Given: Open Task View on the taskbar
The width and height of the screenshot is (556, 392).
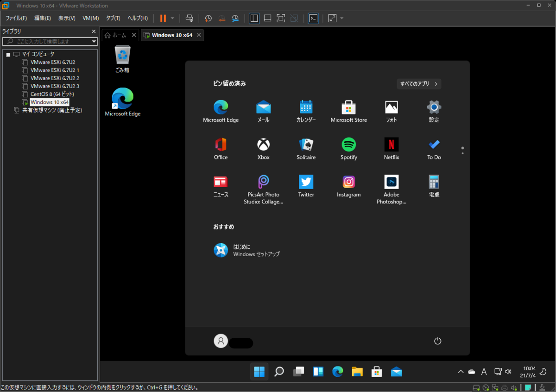Looking at the screenshot, I should [x=298, y=372].
